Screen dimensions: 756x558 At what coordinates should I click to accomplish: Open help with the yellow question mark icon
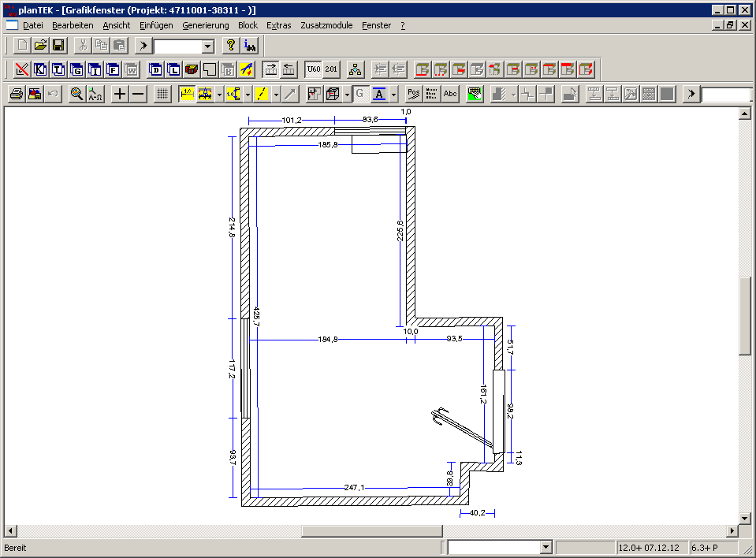coord(231,46)
